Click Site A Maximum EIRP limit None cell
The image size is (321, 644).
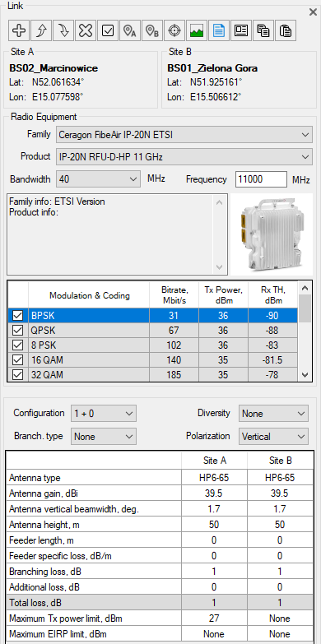[x=214, y=634]
